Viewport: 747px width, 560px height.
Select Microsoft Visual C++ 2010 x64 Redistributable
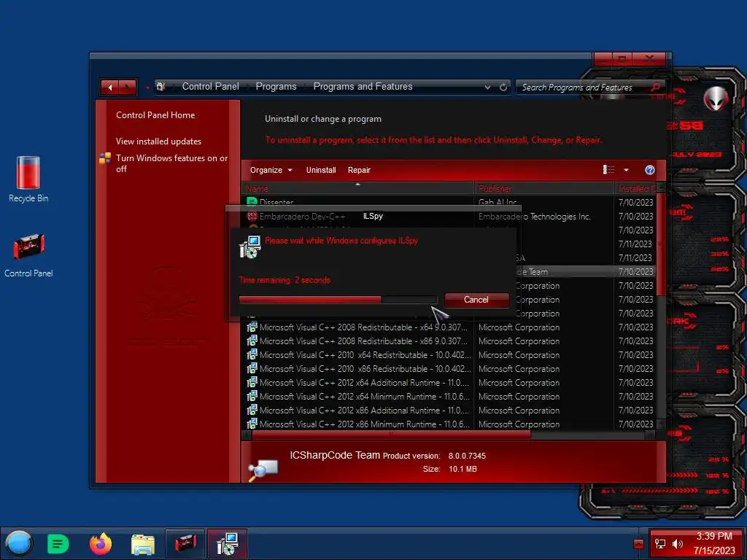click(x=449, y=355)
